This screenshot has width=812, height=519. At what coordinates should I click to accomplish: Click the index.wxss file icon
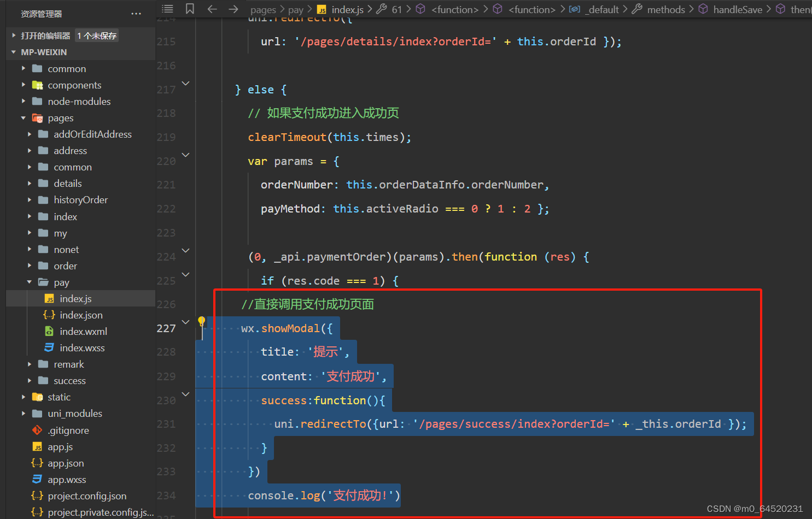(49, 348)
